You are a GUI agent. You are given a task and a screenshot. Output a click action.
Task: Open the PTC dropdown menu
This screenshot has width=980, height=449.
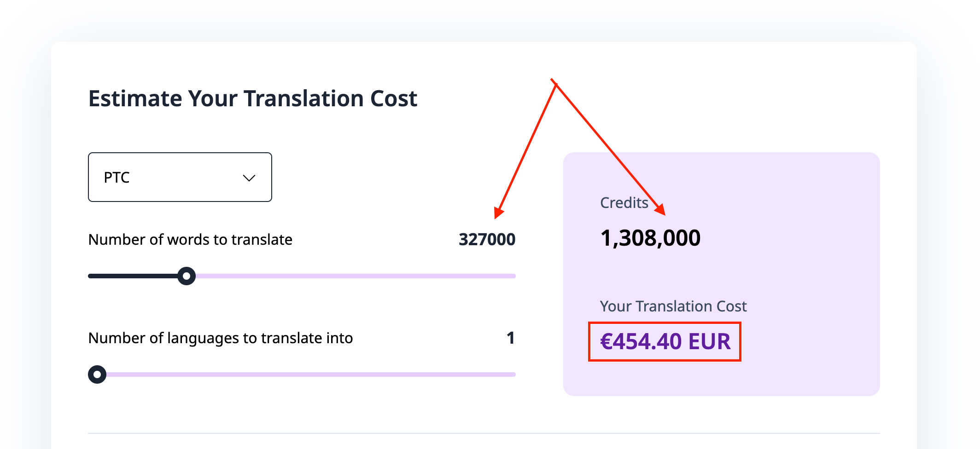click(x=180, y=177)
